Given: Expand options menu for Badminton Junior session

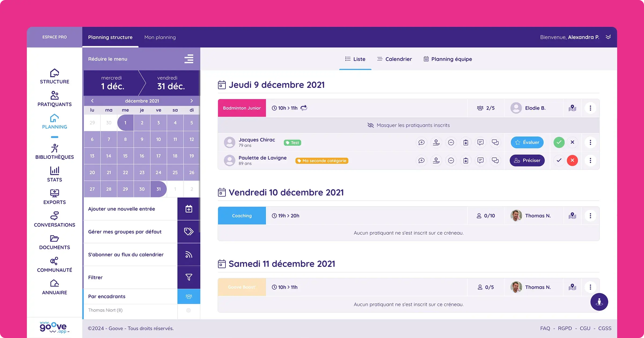Looking at the screenshot, I should pos(591,108).
